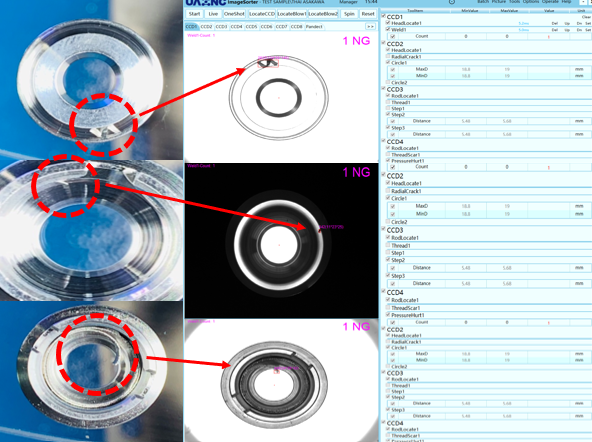Select the black-background inspection image

point(281,240)
